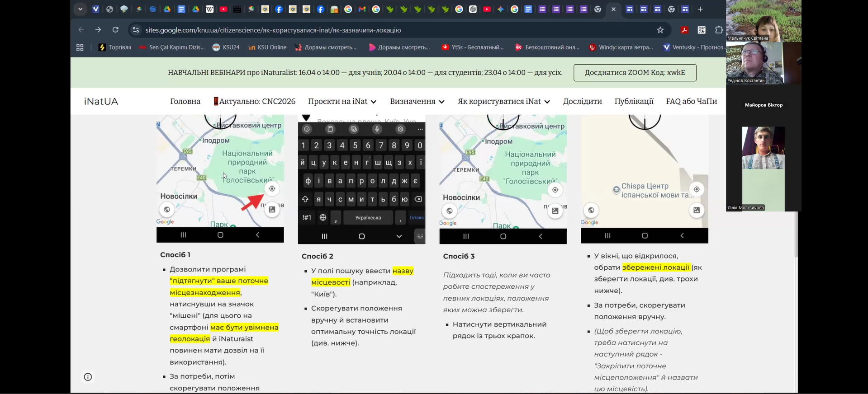The height and width of the screenshot is (394, 868).
Task: Click the page info icon at bottom left
Action: point(88,377)
